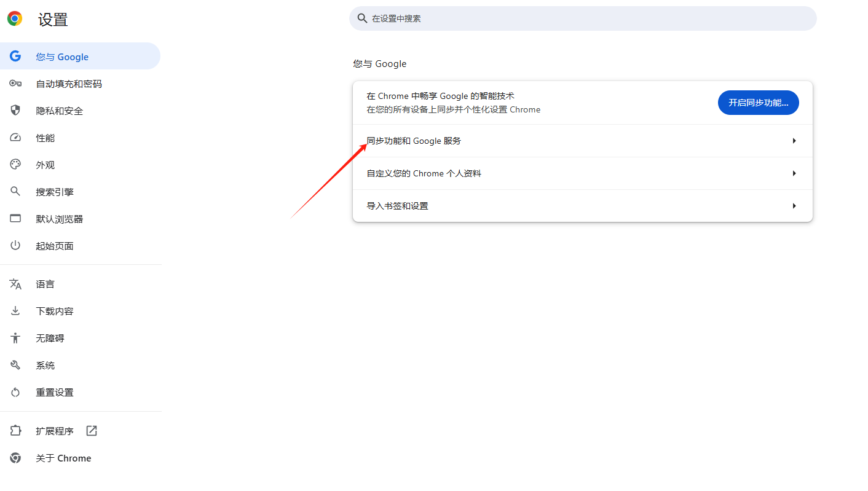Focus the 在设置中搜索 search field
Viewport: 868px width, 491px height.
pos(583,18)
